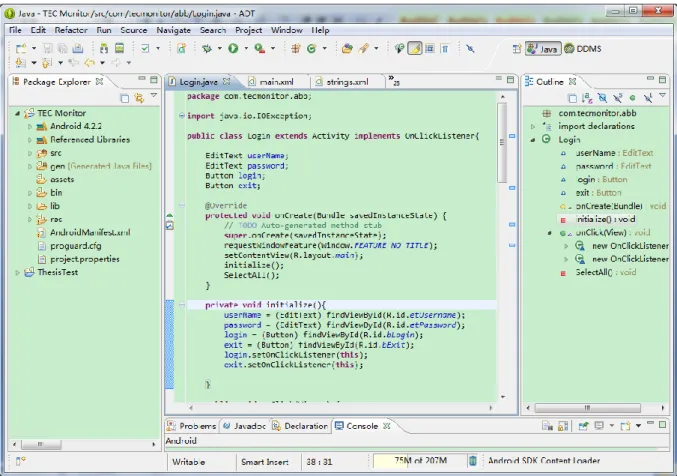Maximize the Outline view panel
The height and width of the screenshot is (476, 677).
(663, 79)
